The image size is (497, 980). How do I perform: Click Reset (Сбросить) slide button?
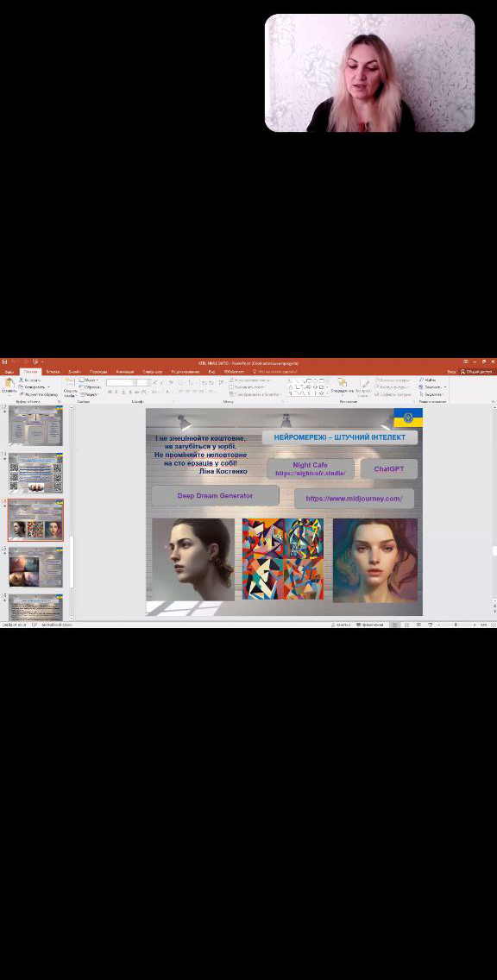(x=90, y=386)
